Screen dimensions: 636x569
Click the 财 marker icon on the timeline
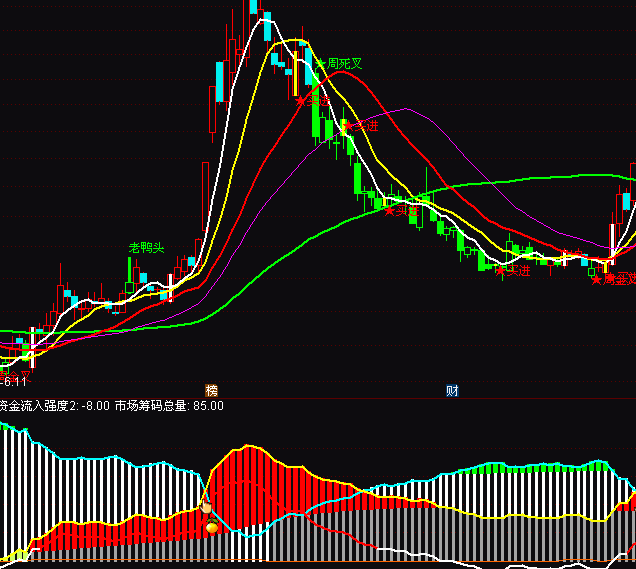click(452, 390)
